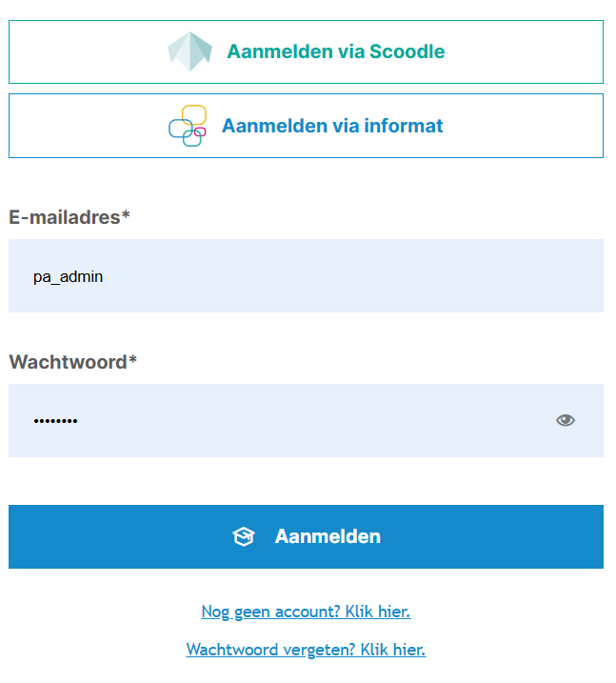Click the E-mailadres field label
Image resolution: width=616 pixels, height=683 pixels.
(70, 217)
